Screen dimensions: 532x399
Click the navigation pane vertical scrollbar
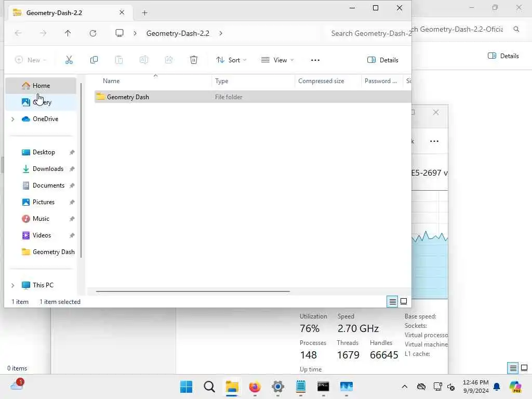point(81,170)
